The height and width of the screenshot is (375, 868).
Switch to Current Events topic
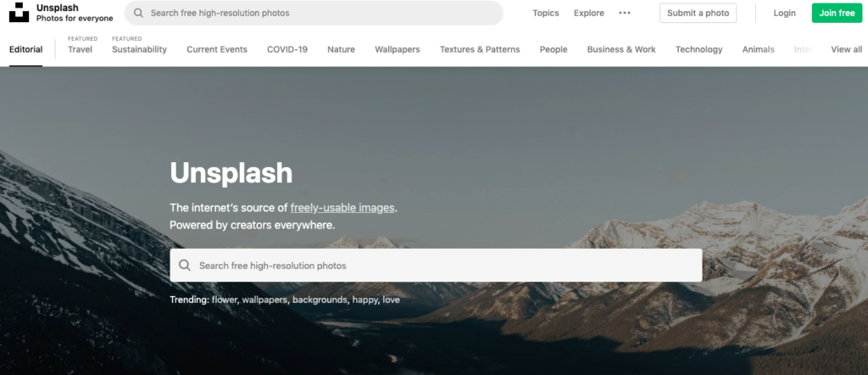coord(217,49)
